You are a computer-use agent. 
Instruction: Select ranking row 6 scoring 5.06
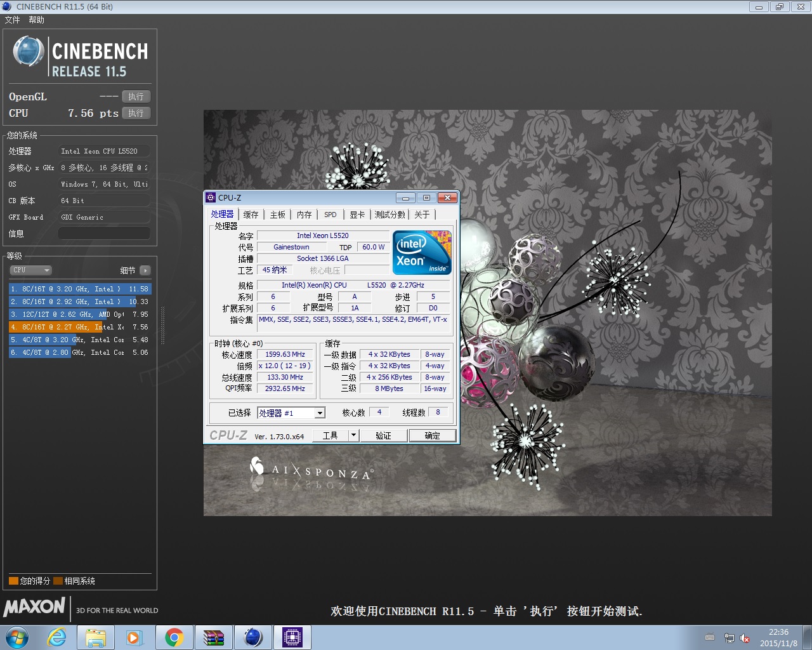click(80, 352)
